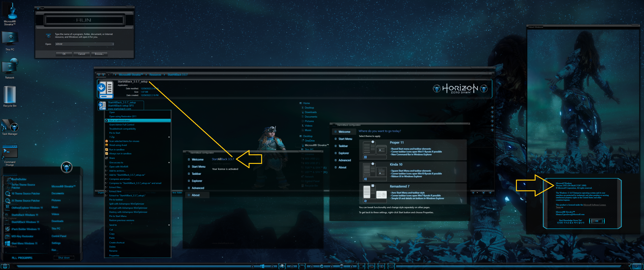Click the Run dialog Open text field
This screenshot has width=644, height=270.
(83, 44)
